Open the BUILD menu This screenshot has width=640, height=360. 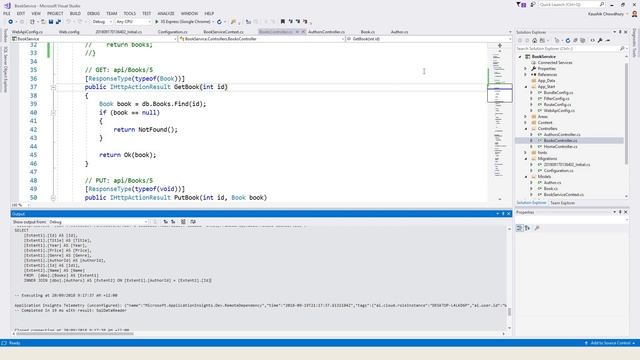point(75,13)
